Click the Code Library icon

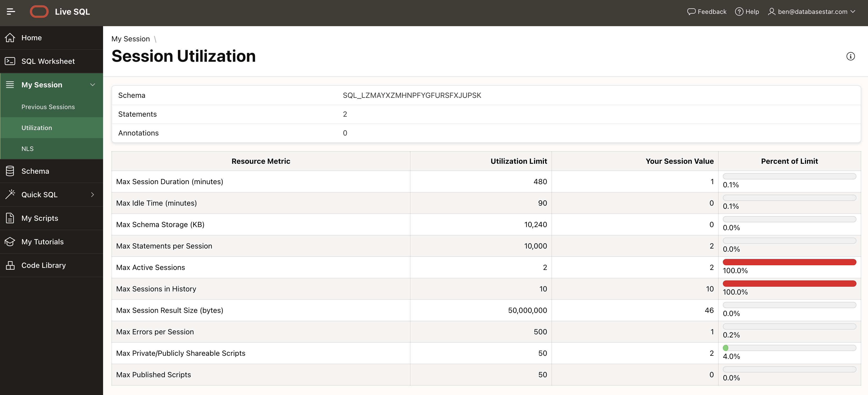point(10,265)
